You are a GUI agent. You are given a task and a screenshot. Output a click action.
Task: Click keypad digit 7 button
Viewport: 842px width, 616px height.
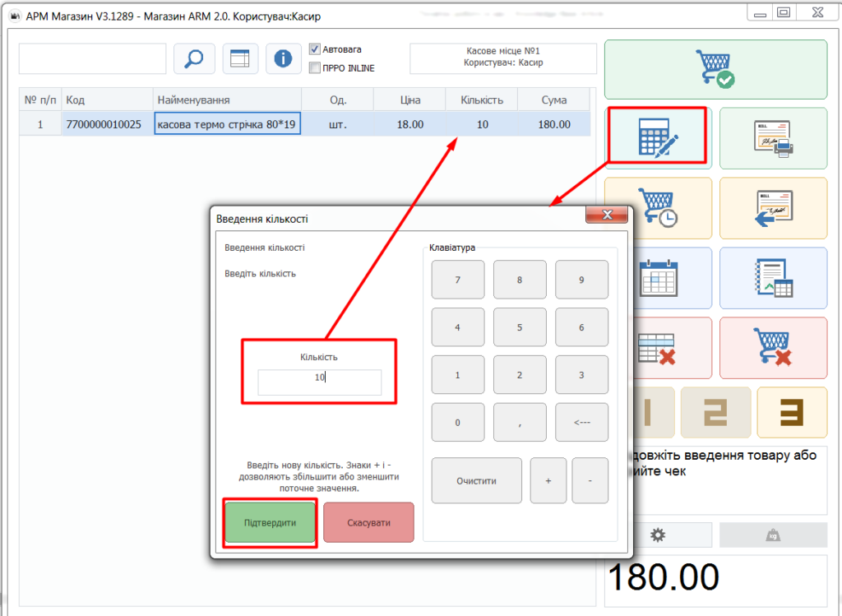coord(457,280)
